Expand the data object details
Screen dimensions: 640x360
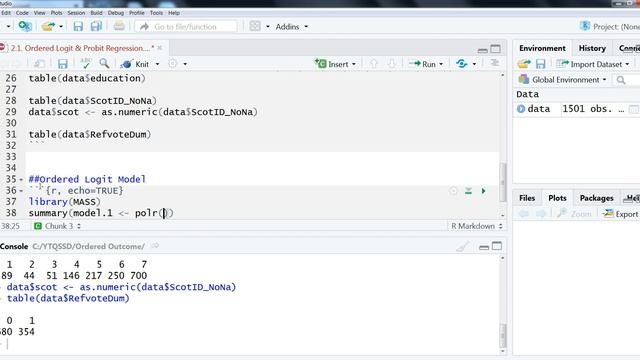(x=521, y=109)
